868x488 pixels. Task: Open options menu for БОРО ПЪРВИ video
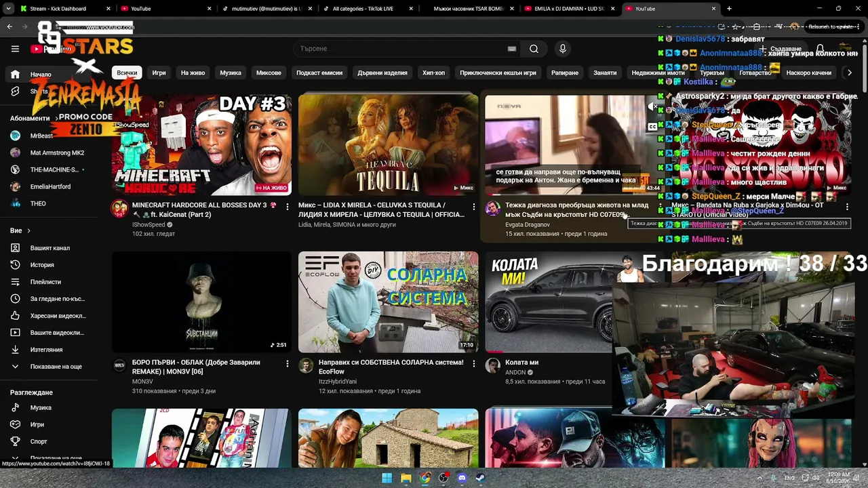click(287, 364)
